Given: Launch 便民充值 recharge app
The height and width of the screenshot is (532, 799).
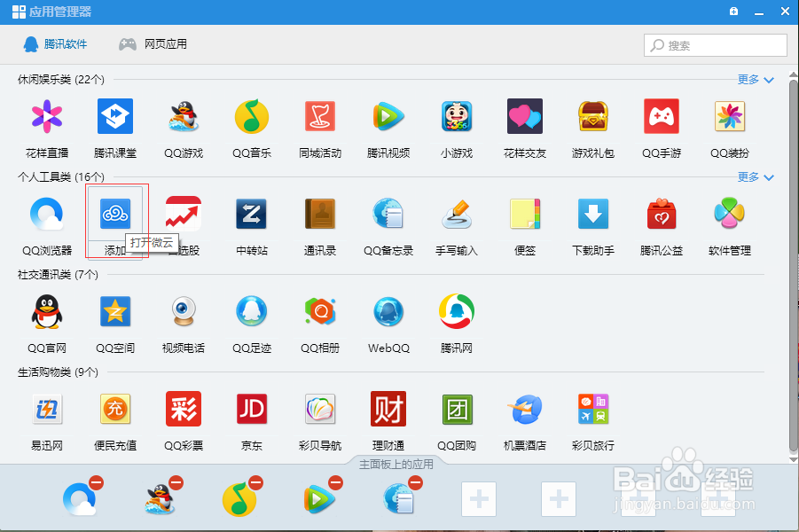Looking at the screenshot, I should pyautogui.click(x=115, y=409).
